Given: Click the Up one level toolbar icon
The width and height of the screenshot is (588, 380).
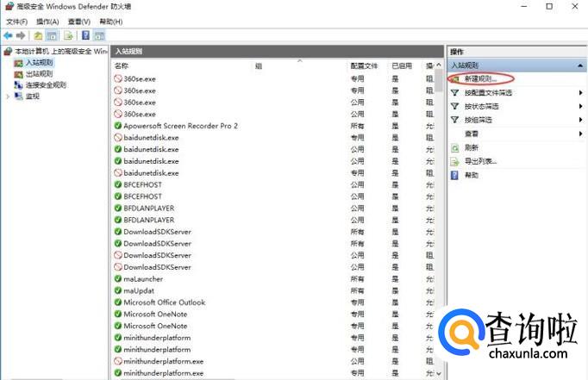Looking at the screenshot, I should tap(38, 35).
